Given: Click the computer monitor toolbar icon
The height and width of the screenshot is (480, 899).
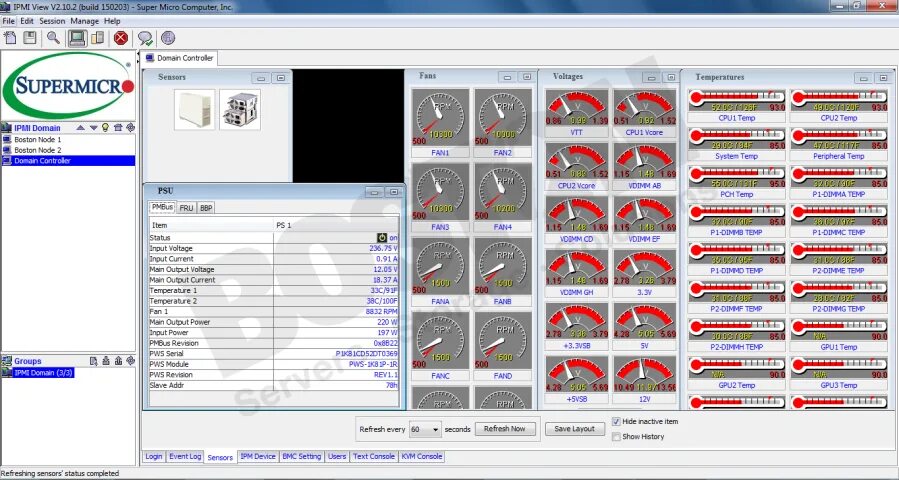Looking at the screenshot, I should tap(76, 38).
